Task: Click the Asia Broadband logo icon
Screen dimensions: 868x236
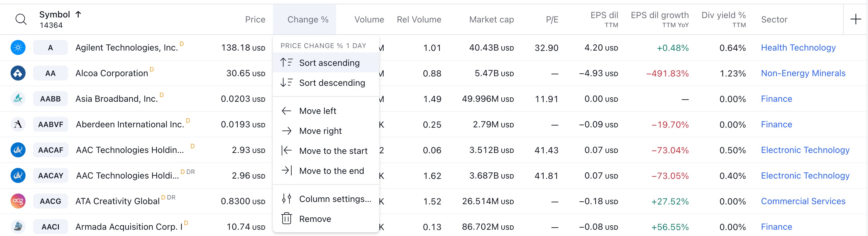Action: [x=18, y=99]
